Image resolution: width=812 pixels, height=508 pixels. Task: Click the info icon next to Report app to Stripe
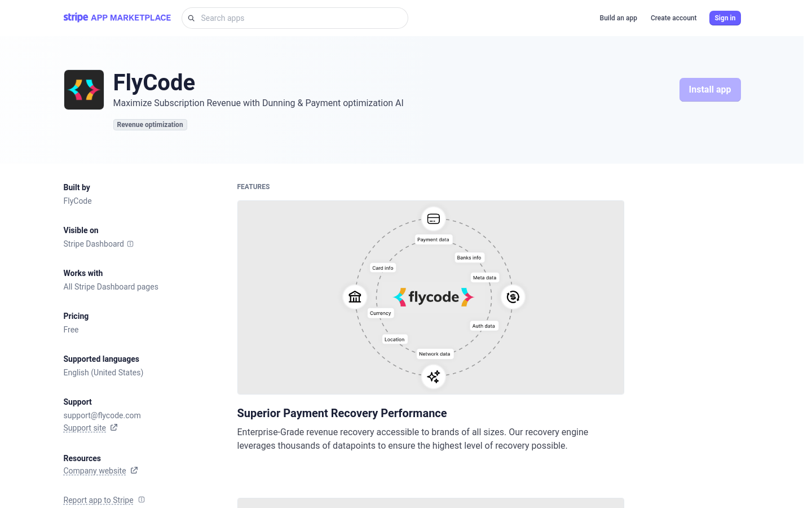click(141, 500)
